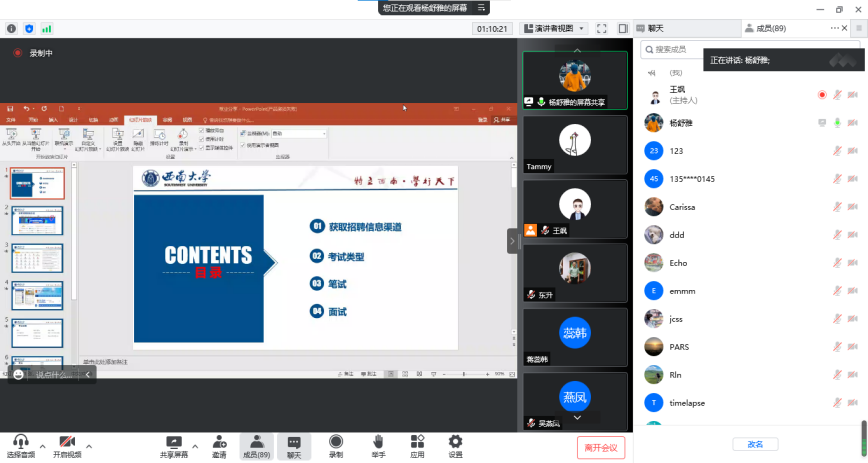Open 设置 settings gear
This screenshot has width=868, height=463.
pos(455,443)
